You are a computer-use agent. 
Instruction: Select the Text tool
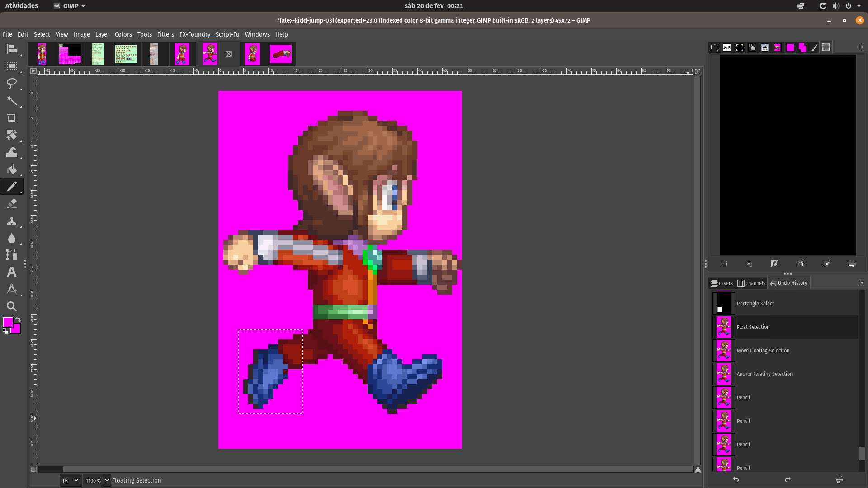coord(12,272)
